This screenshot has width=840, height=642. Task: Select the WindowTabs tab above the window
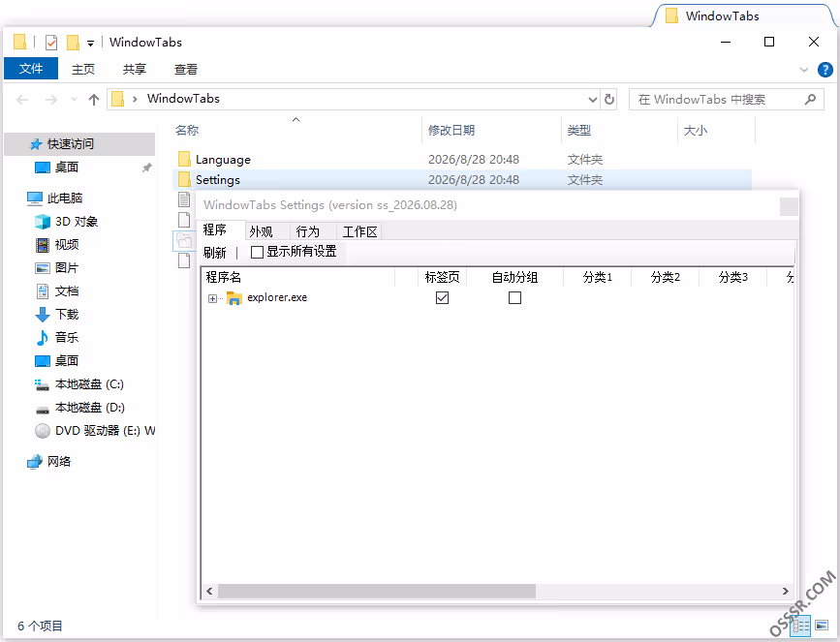(743, 16)
